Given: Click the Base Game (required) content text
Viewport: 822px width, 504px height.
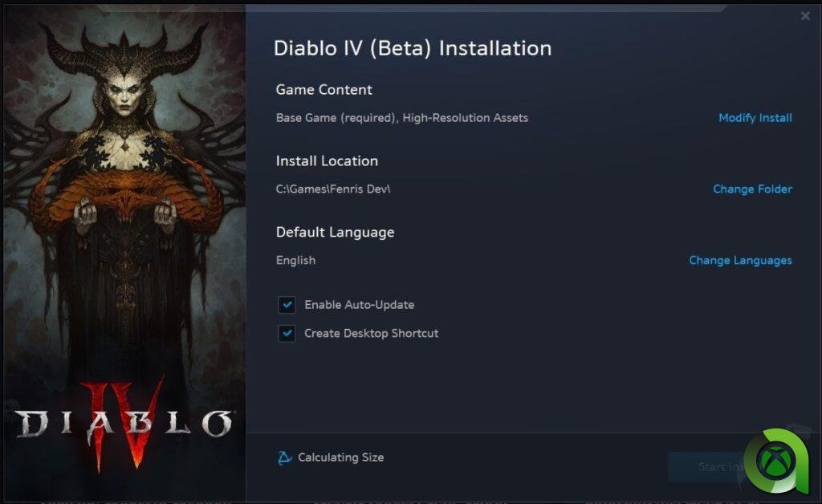Looking at the screenshot, I should pyautogui.click(x=336, y=118).
